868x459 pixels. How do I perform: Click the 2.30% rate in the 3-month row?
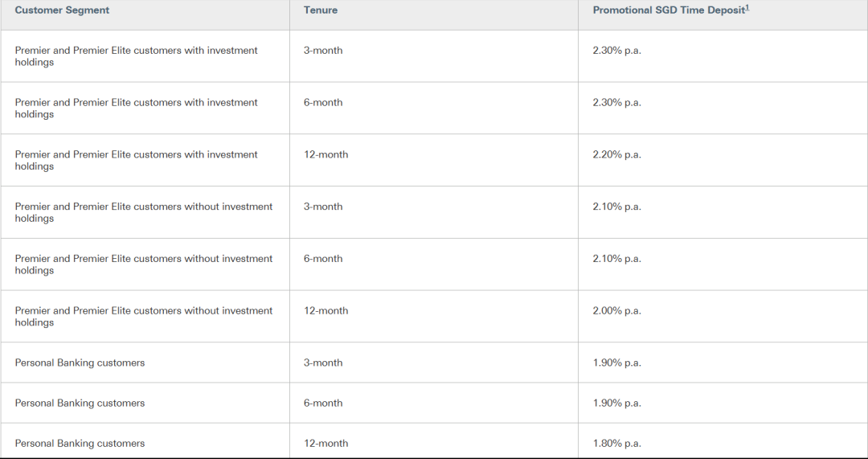tap(616, 51)
